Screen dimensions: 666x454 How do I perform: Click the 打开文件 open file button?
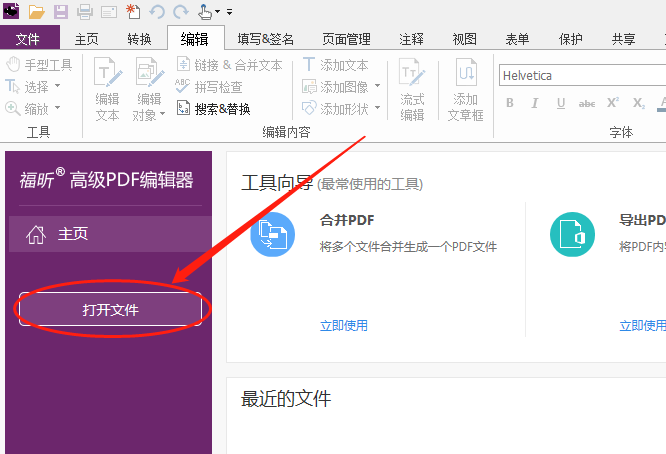(110, 310)
